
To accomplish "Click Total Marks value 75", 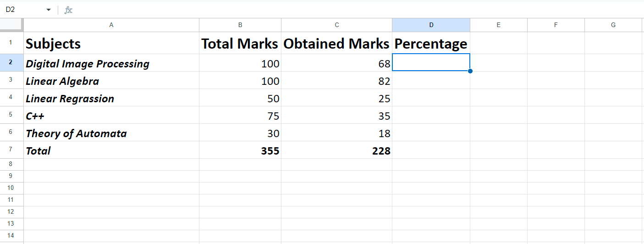I will 240,115.
